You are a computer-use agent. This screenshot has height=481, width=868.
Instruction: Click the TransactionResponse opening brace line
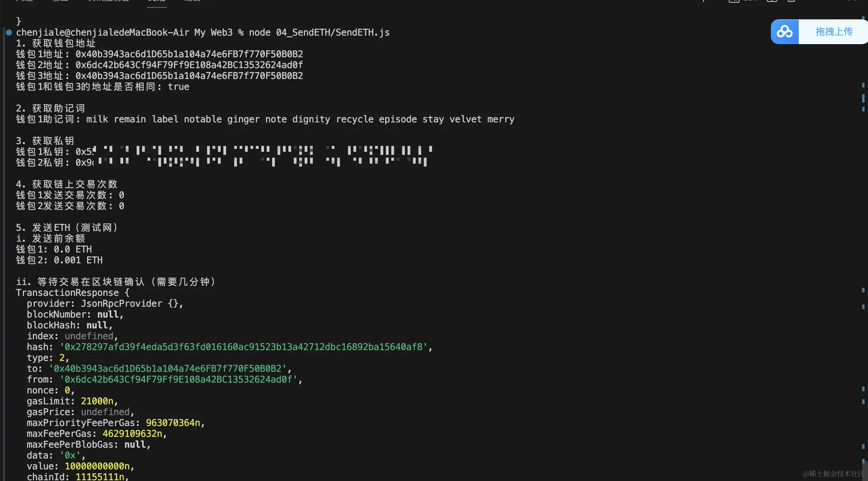[x=73, y=293]
